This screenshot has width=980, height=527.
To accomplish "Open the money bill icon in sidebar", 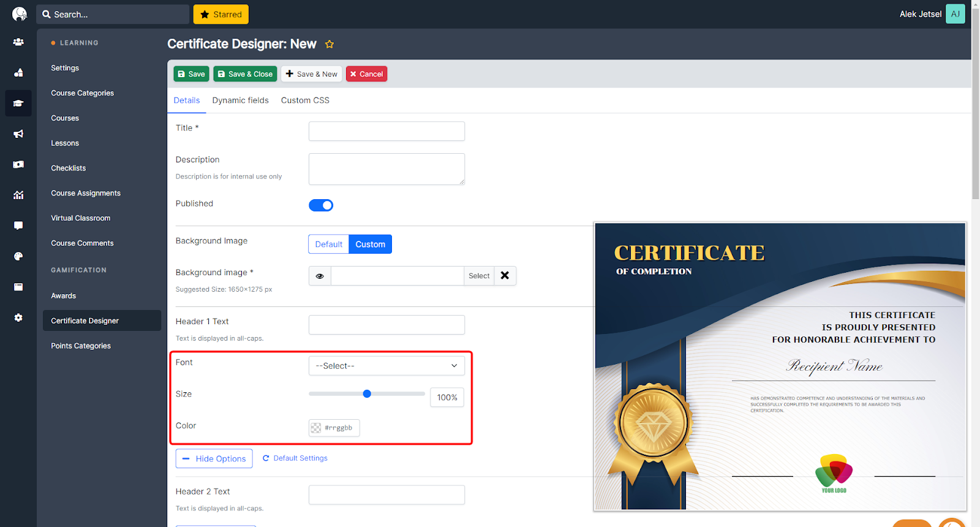I will 18,164.
